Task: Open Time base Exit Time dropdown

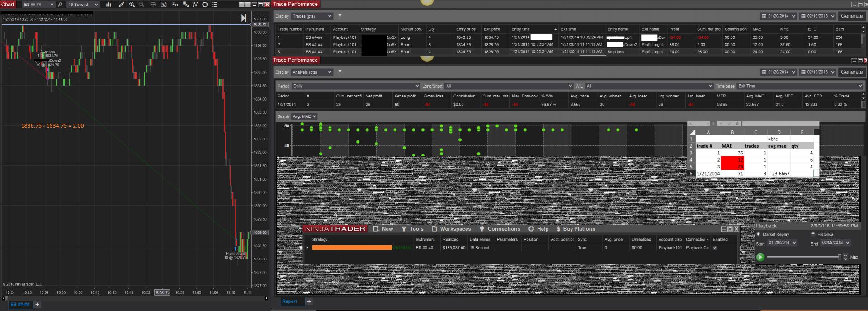Action: click(800, 86)
